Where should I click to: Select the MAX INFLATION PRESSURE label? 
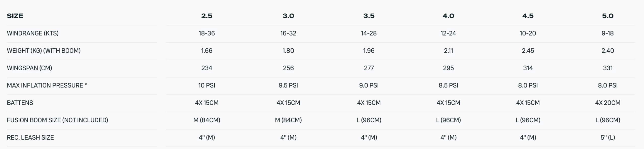(x=47, y=85)
